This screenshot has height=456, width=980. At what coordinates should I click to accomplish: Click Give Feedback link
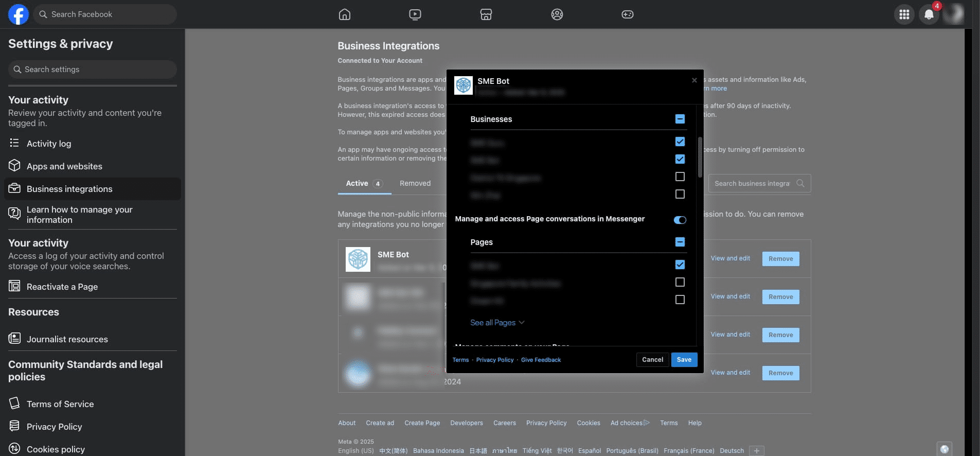point(541,360)
